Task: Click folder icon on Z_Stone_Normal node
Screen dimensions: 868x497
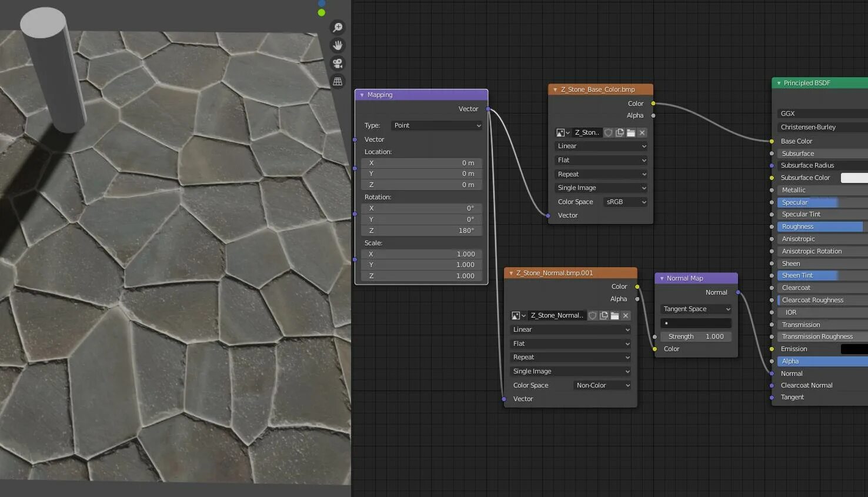Action: [615, 316]
